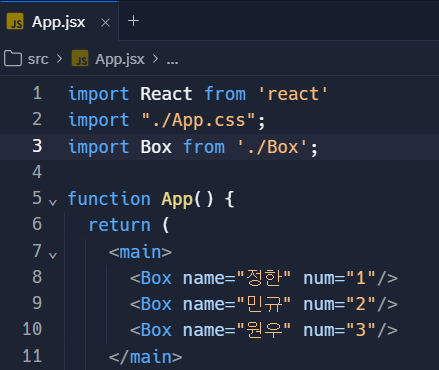Collapse the function App fold arrow

coord(53,202)
